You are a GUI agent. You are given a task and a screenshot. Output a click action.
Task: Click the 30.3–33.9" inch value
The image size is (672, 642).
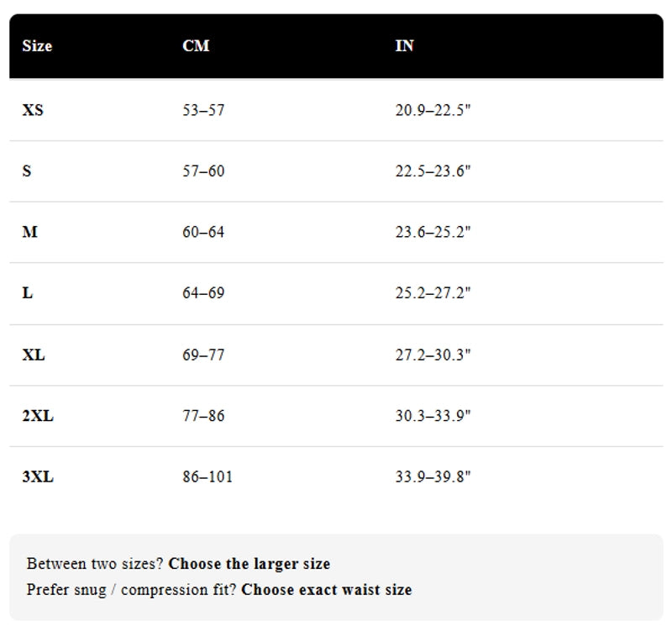[x=433, y=416]
